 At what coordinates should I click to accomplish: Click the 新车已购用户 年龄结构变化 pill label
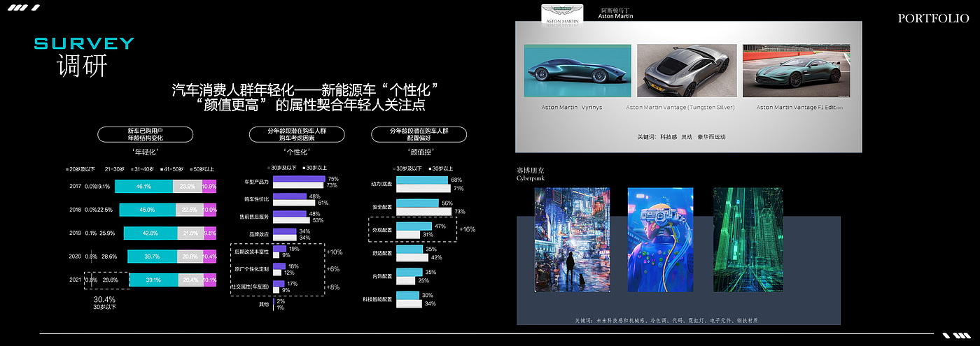[x=145, y=134]
